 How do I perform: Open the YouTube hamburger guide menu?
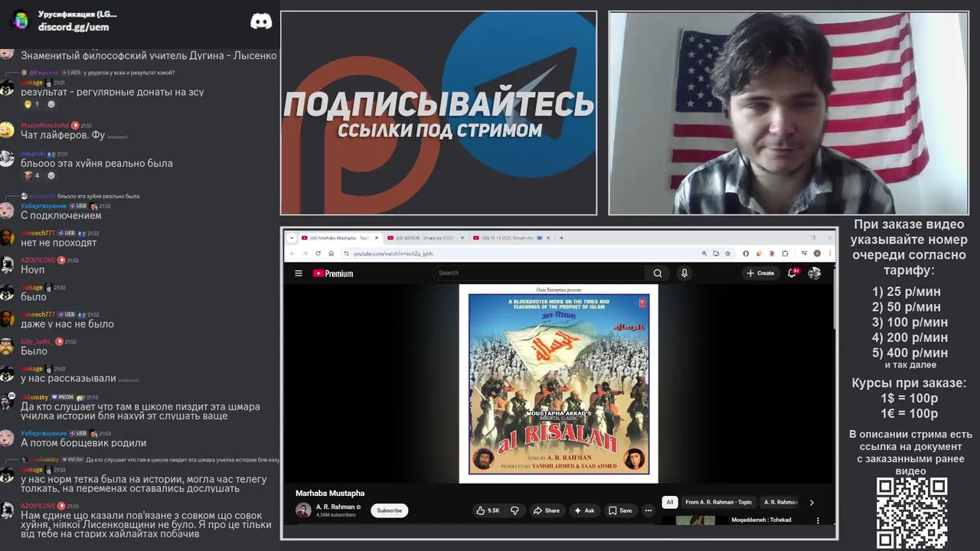(299, 273)
